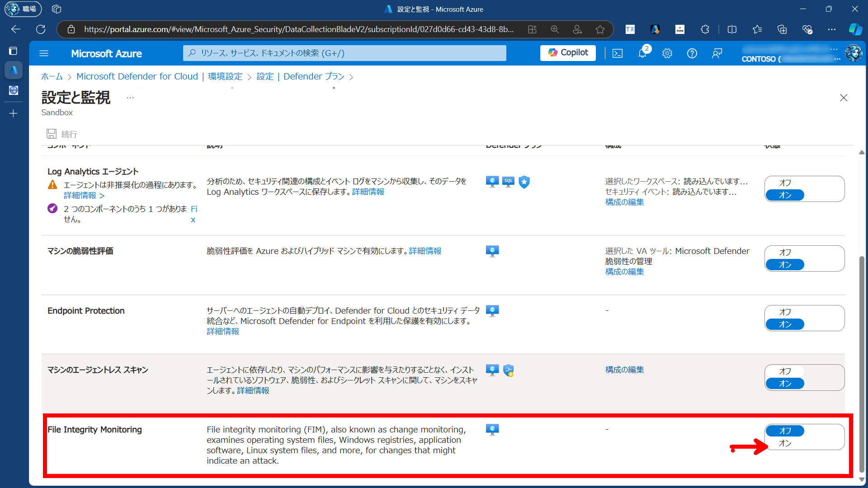Click the CSPM shield icon in agentless scan row
The height and width of the screenshot is (488, 868).
509,371
